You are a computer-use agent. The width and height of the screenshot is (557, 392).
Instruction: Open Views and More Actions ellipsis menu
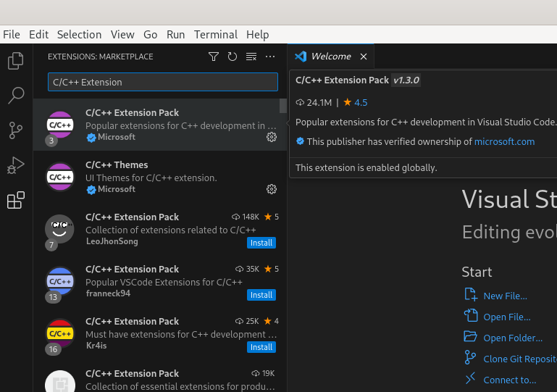click(270, 57)
